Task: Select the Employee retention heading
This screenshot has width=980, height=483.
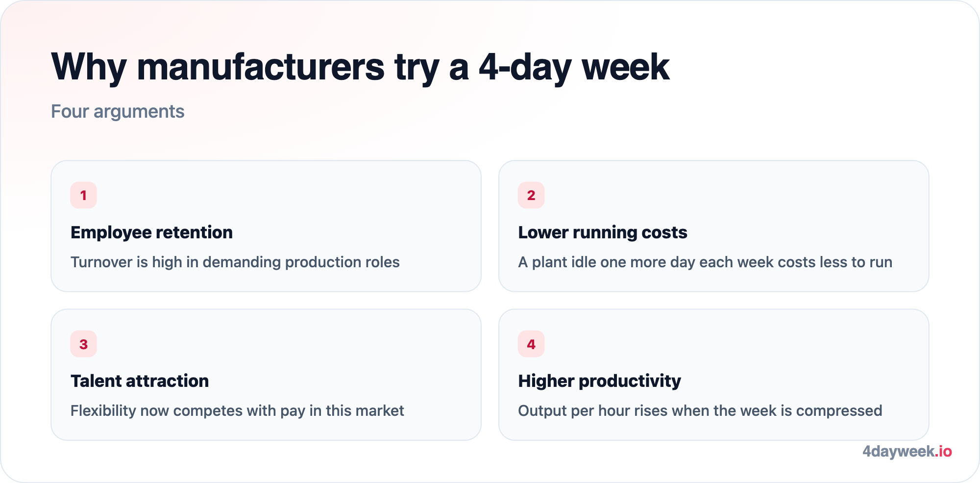Action: coord(151,232)
